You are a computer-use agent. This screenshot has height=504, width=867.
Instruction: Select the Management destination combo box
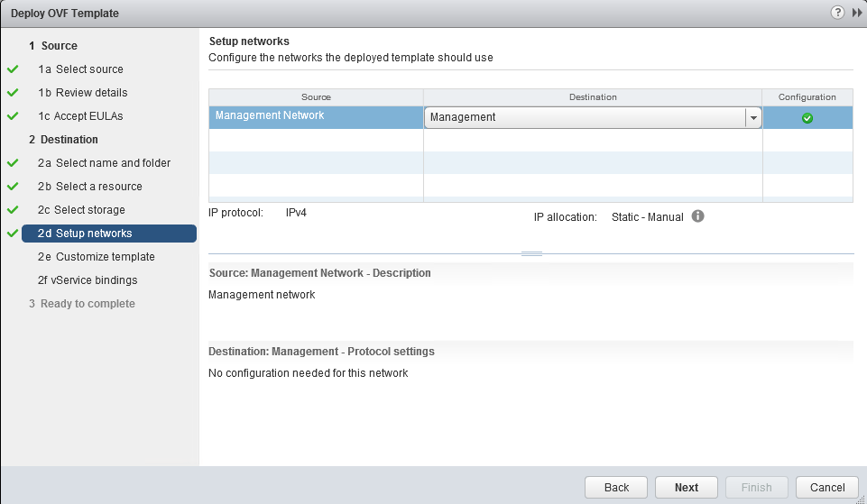click(585, 117)
